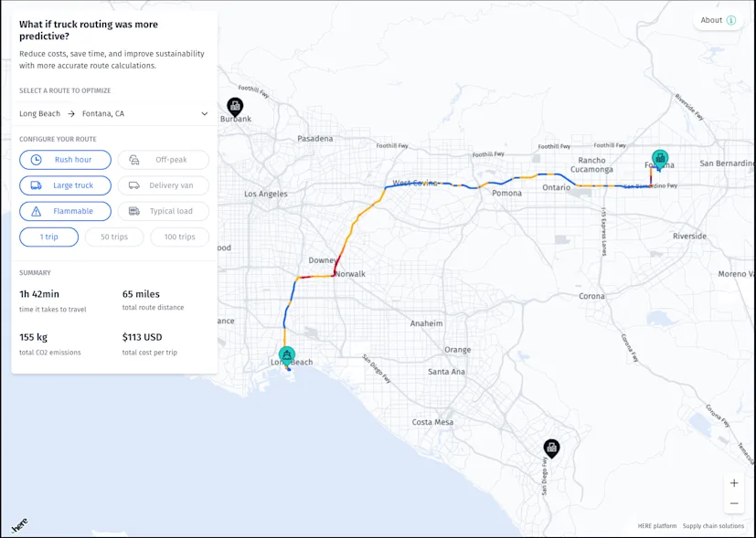Select the Flammable load option
This screenshot has height=538, width=756.
coord(65,211)
